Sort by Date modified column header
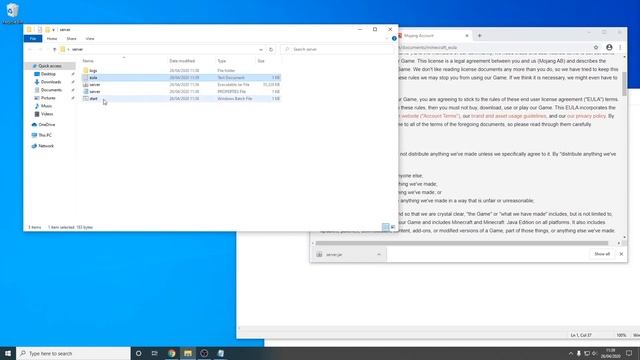640x360 pixels. (182, 61)
